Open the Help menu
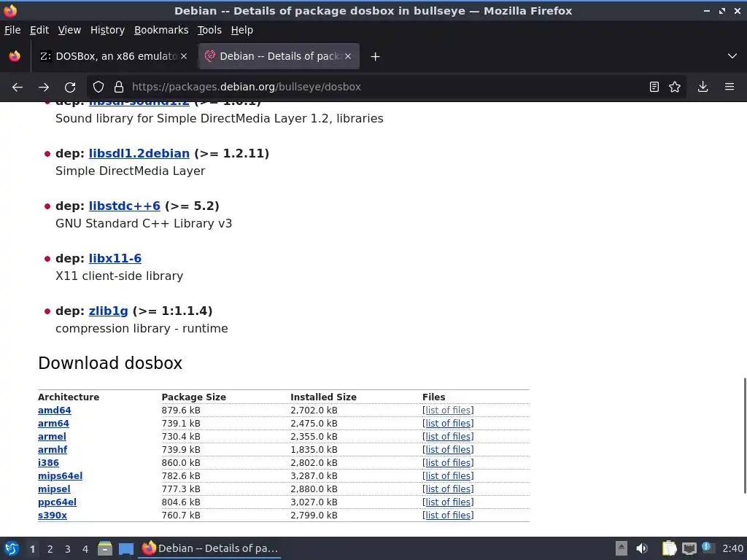 coord(242,30)
